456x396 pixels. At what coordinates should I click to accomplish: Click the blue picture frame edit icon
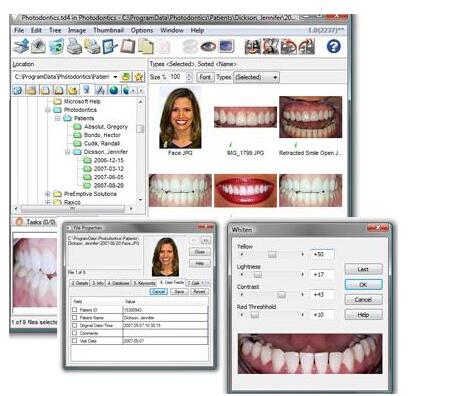(x=110, y=46)
